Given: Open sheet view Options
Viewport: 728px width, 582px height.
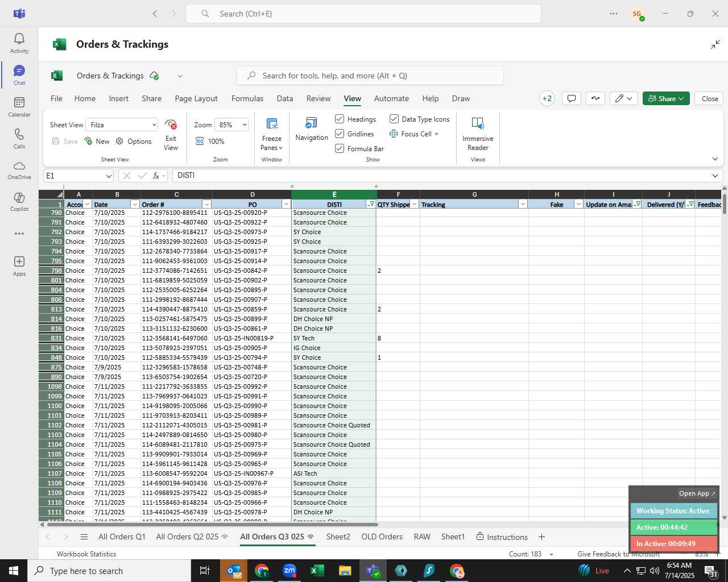Looking at the screenshot, I should point(134,142).
